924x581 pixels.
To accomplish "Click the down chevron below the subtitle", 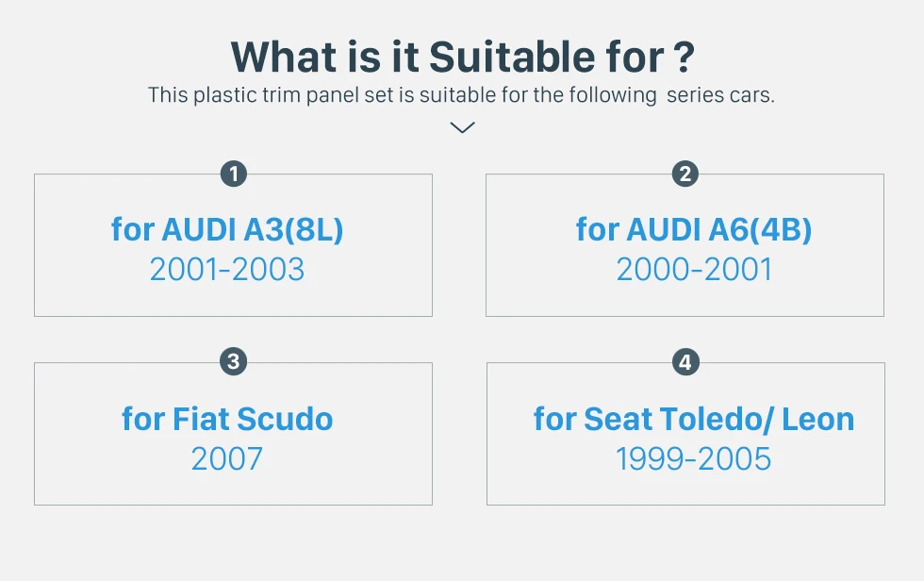I will click(x=462, y=127).
